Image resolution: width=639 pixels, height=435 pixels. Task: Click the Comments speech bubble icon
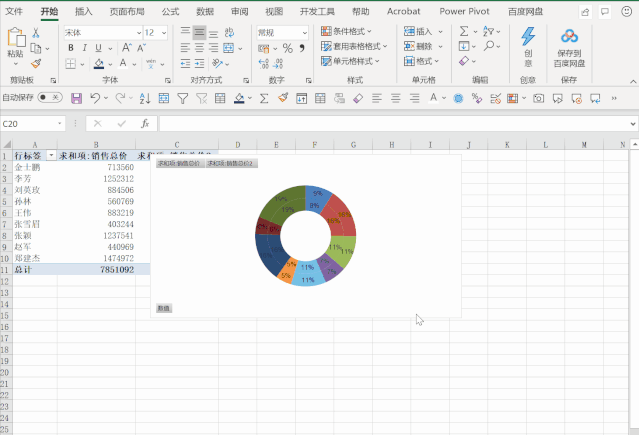[605, 12]
